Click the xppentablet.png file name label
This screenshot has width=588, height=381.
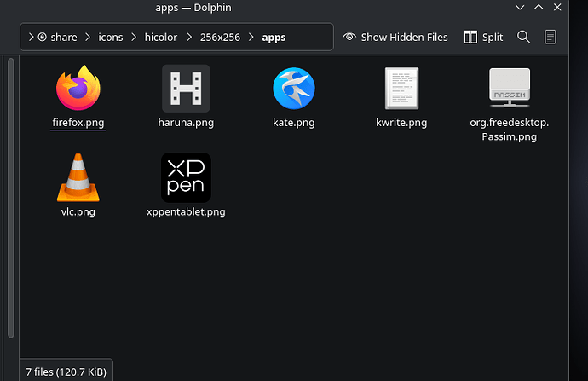(x=186, y=212)
